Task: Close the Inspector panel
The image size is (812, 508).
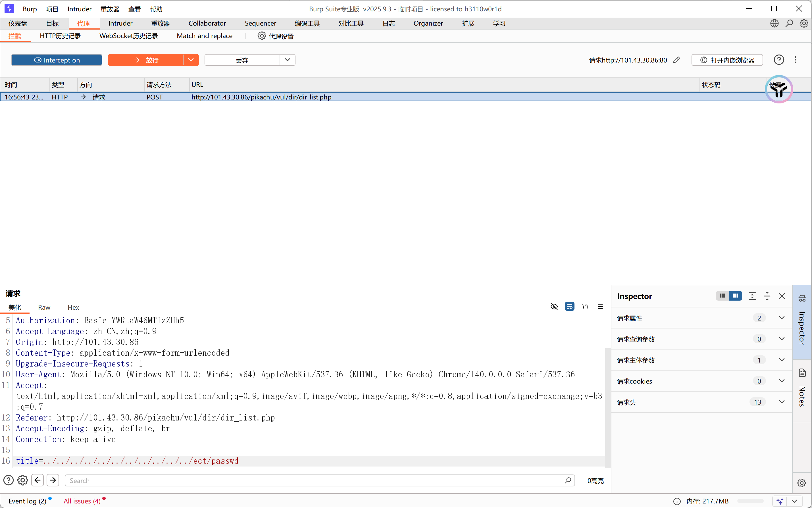Action: pyautogui.click(x=782, y=296)
